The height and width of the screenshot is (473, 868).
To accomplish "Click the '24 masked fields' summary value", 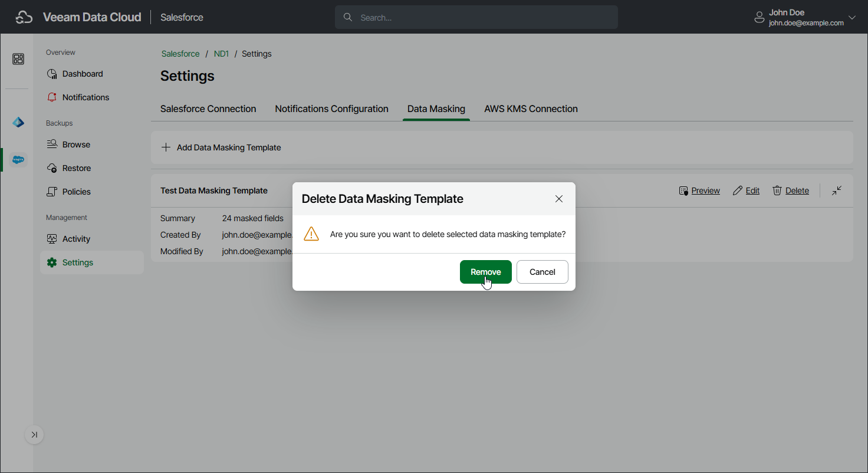I will [x=253, y=218].
